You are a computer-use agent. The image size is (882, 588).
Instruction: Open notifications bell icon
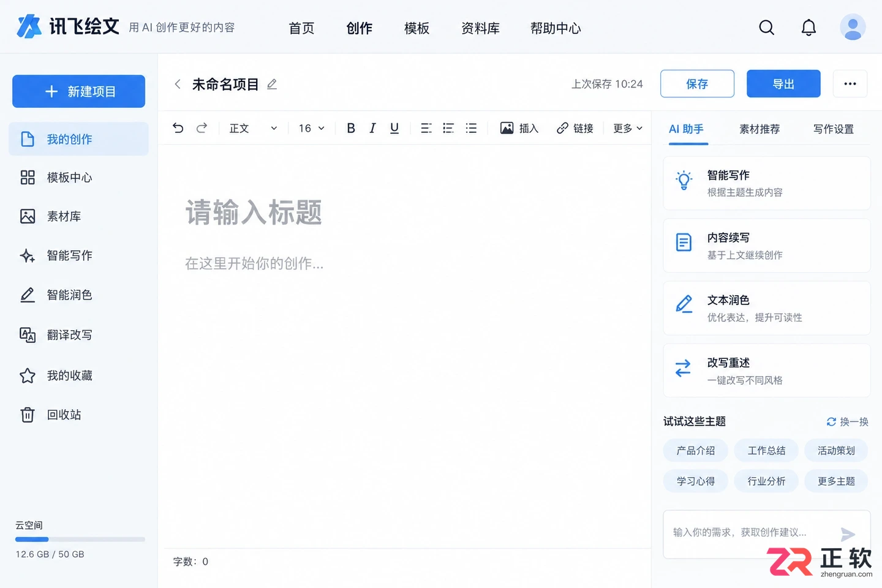809,28
